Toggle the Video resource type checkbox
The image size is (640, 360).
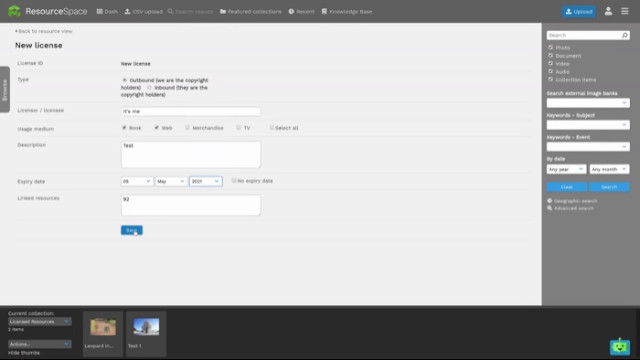[550, 63]
